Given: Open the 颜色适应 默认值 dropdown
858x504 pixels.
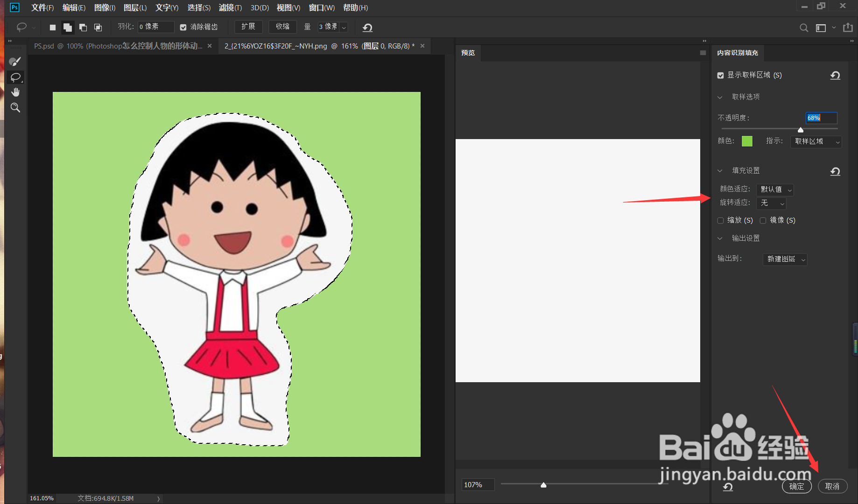Looking at the screenshot, I should point(775,189).
